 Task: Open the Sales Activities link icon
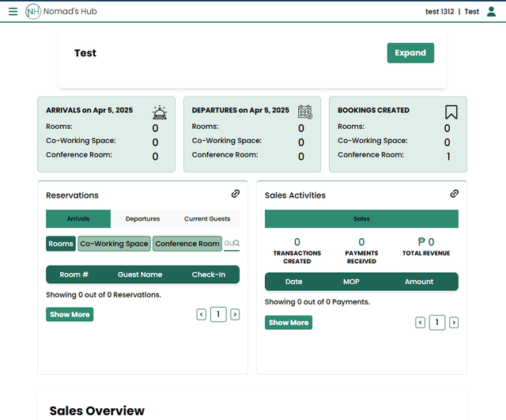coord(454,194)
